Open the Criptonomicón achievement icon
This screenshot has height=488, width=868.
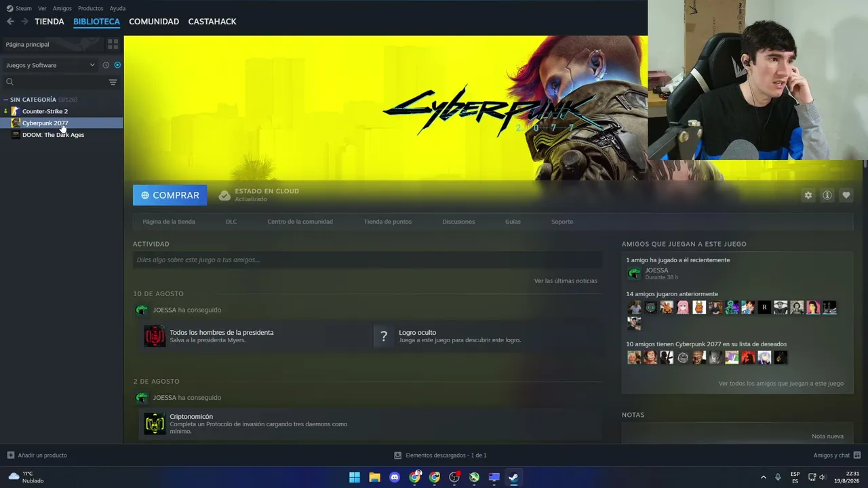155,424
